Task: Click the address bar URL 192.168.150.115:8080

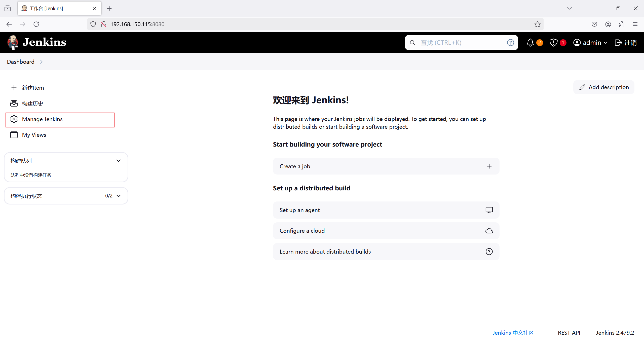Action: pyautogui.click(x=137, y=24)
